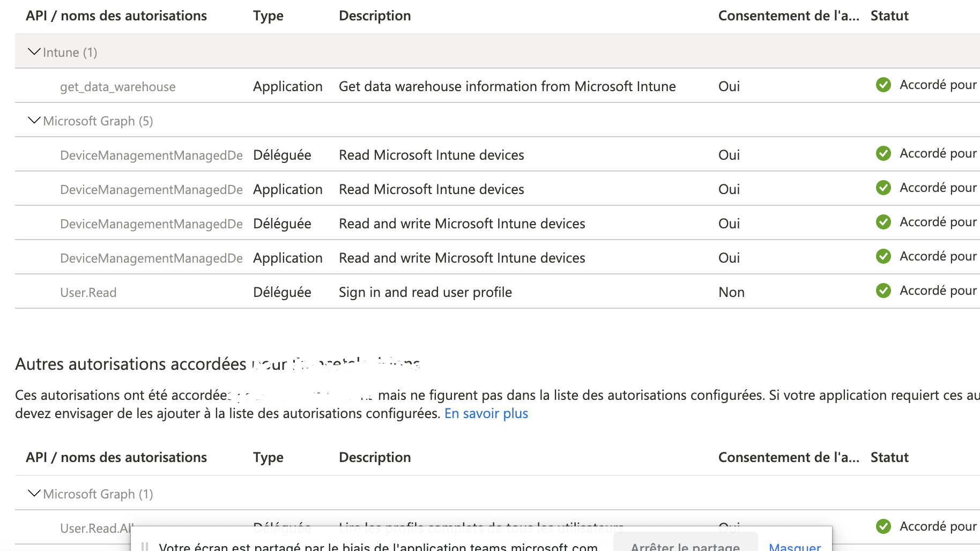Open the En savoir plus link
Image resolution: width=980 pixels, height=551 pixels.
click(x=486, y=413)
